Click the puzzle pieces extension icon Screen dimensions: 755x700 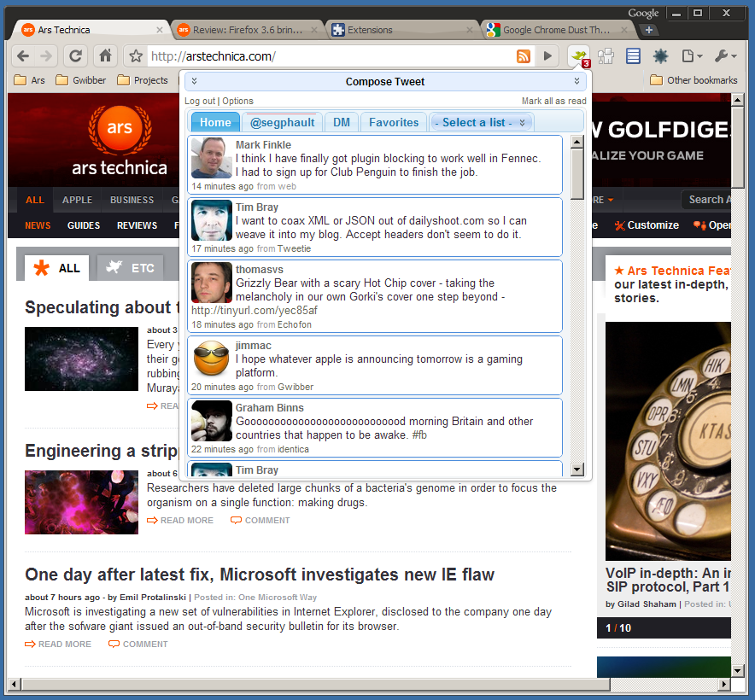click(606, 56)
